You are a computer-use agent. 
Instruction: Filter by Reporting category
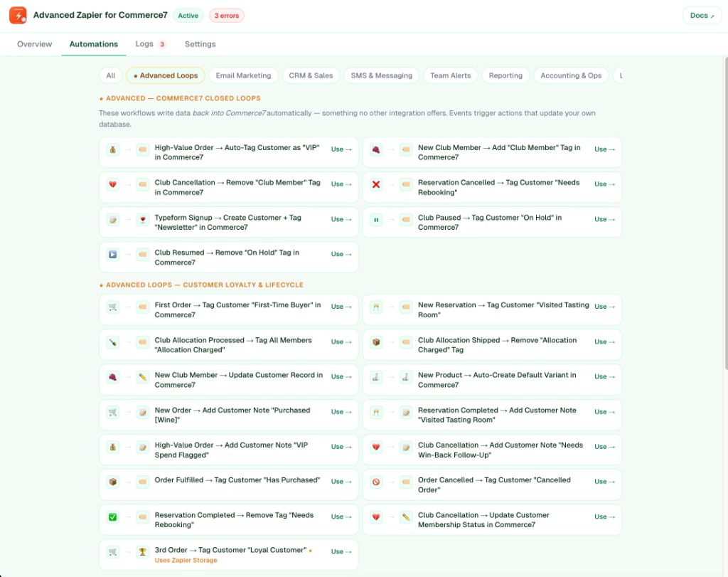(x=505, y=75)
